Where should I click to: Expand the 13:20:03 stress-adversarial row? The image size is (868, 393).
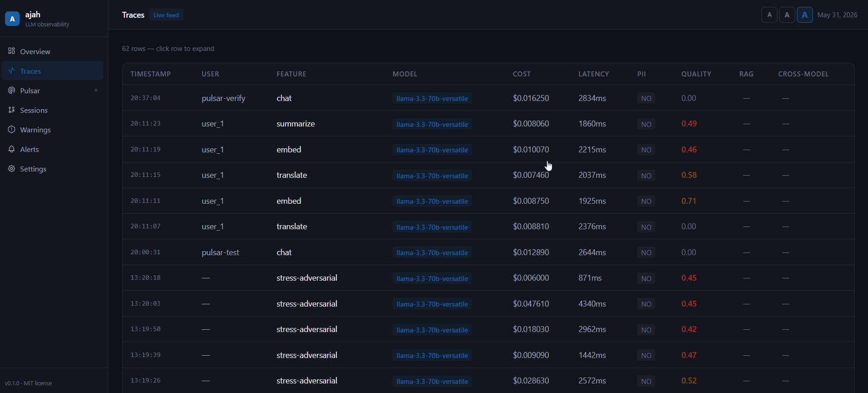tap(488, 303)
